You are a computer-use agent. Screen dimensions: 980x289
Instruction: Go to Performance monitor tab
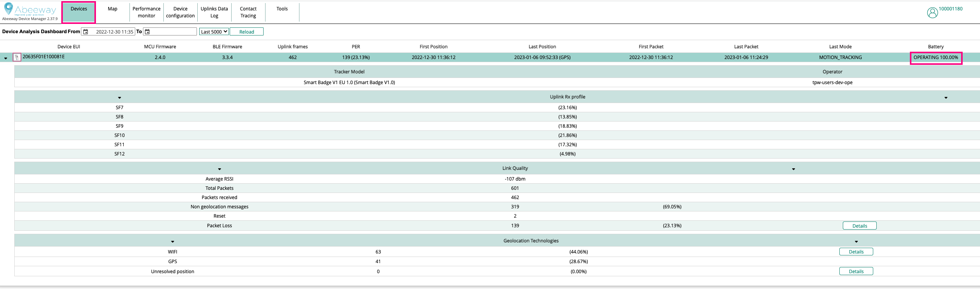pyautogui.click(x=146, y=12)
